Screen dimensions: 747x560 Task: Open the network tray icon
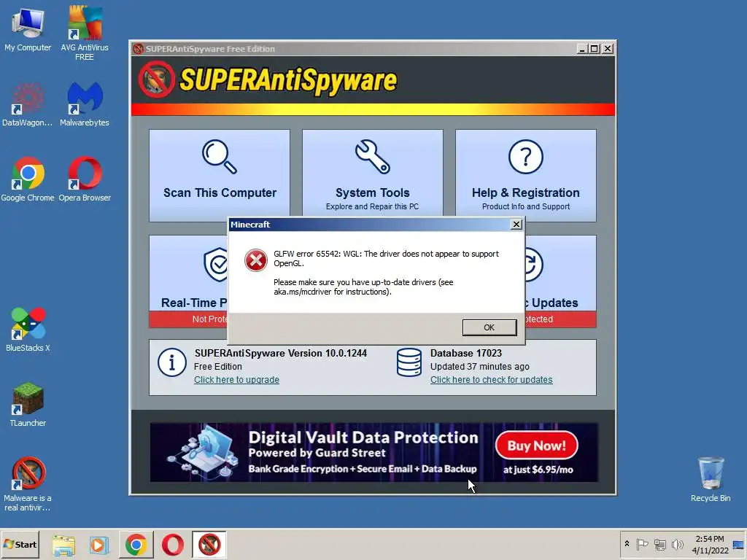[659, 544]
